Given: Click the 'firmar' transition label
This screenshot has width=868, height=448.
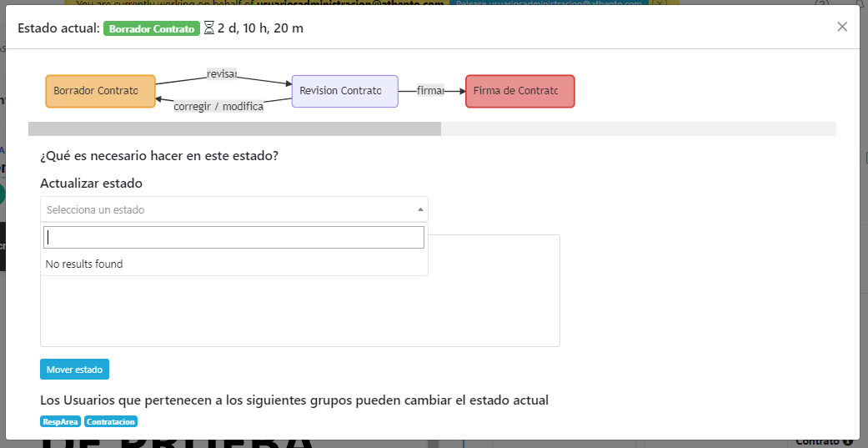Looking at the screenshot, I should click(x=430, y=90).
